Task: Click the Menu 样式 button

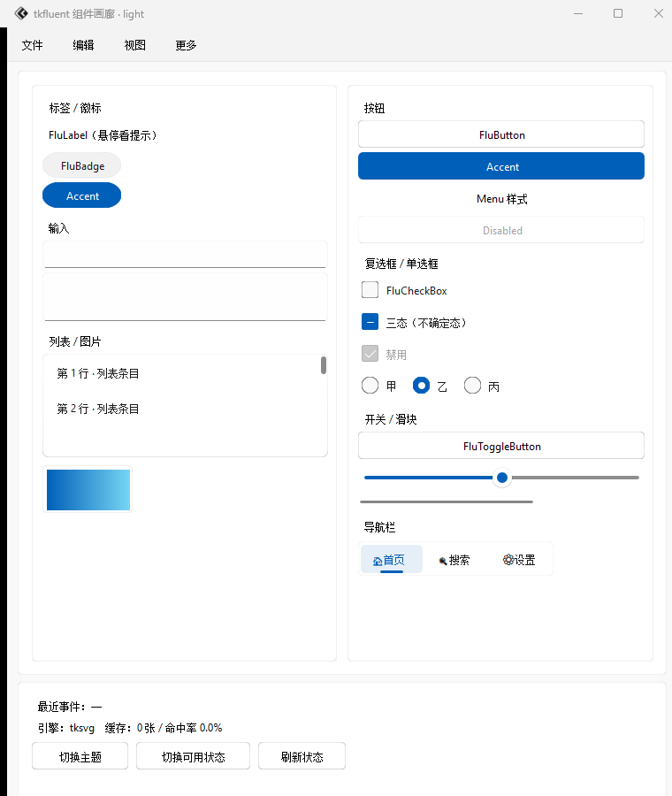Action: pyautogui.click(x=501, y=198)
